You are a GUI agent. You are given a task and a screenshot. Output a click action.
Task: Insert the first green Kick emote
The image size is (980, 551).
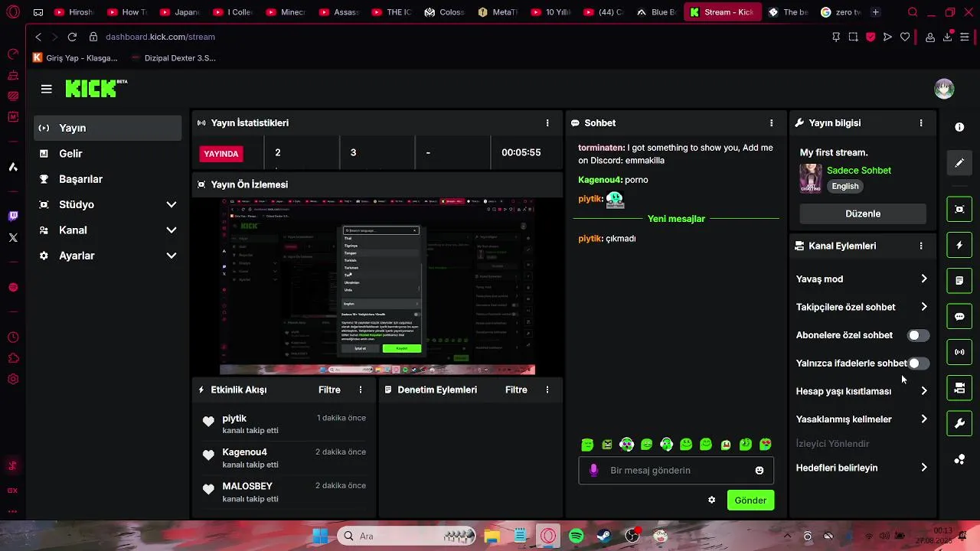pos(587,445)
